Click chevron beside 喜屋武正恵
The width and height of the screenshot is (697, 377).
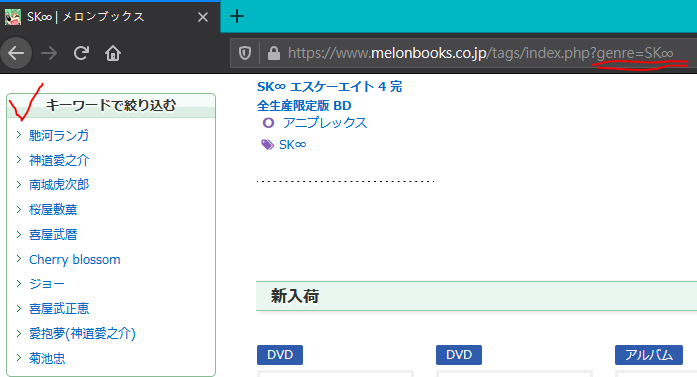(19, 308)
